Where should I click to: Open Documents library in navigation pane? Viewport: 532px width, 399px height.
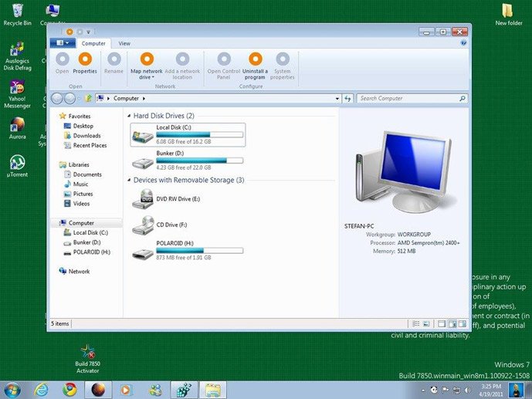pyautogui.click(x=83, y=174)
